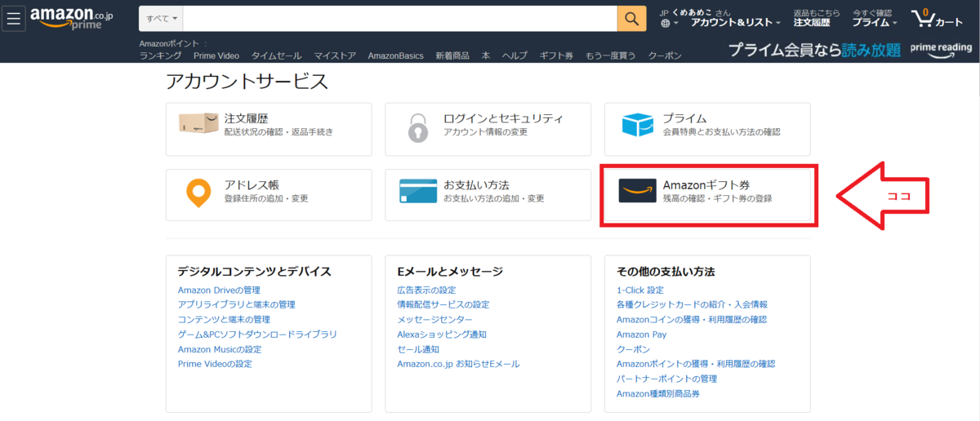Open ランキング in navigation bar
The width and height of the screenshot is (980, 421).
[x=160, y=55]
